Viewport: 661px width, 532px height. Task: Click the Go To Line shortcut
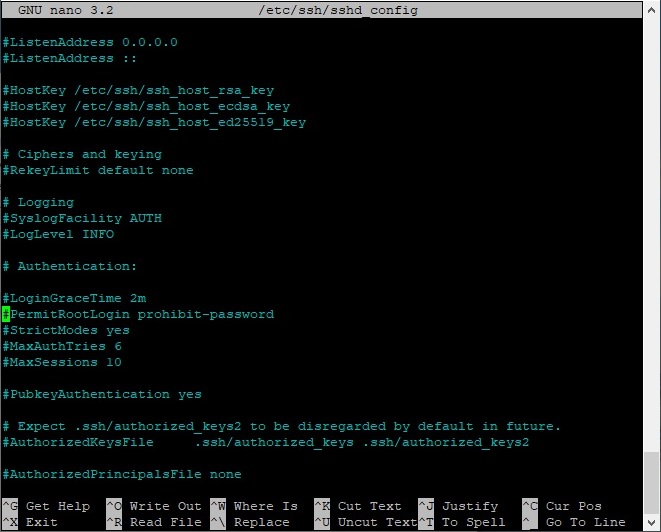coord(574,522)
